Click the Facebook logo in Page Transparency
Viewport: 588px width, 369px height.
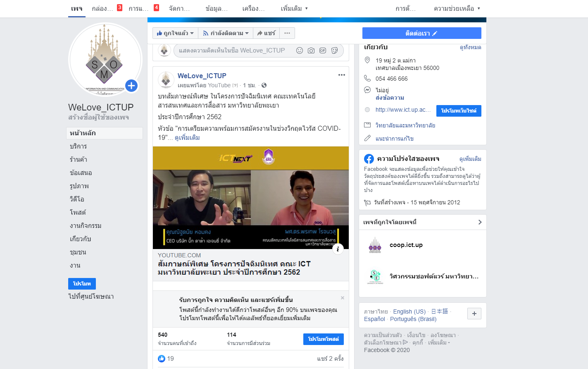click(x=369, y=159)
